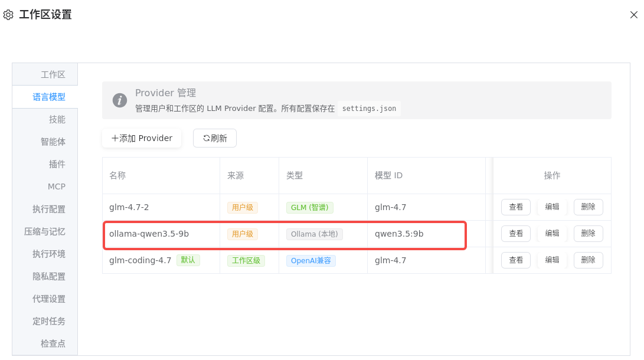View details of glm-4.7-2 provider
Screen dimensions: 644x360
click(515, 207)
